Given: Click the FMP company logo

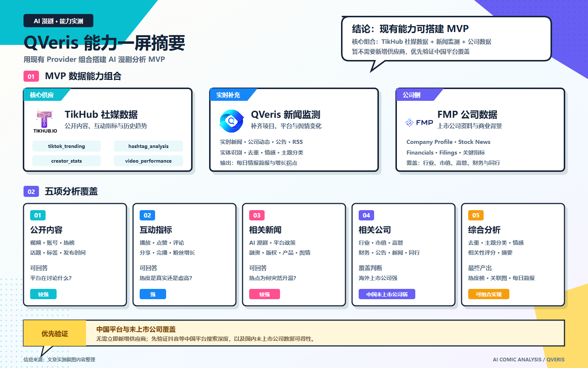Looking at the screenshot, I should (x=419, y=123).
